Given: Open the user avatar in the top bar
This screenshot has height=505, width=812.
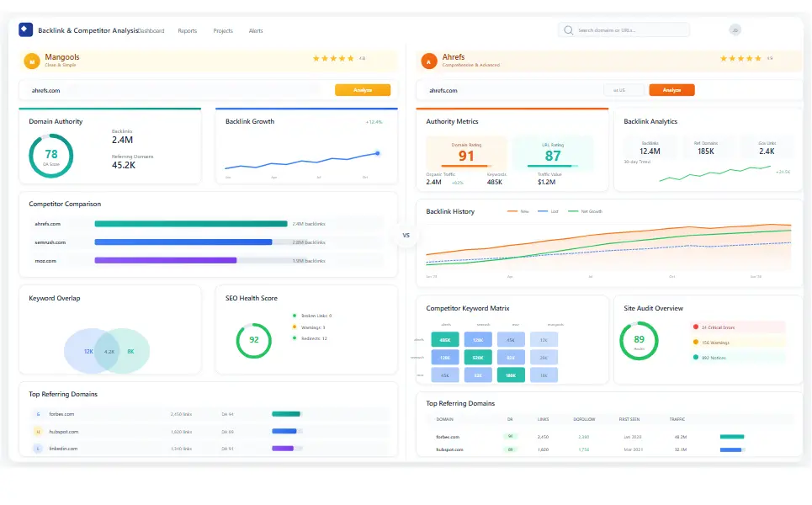Looking at the screenshot, I should pos(735,29).
